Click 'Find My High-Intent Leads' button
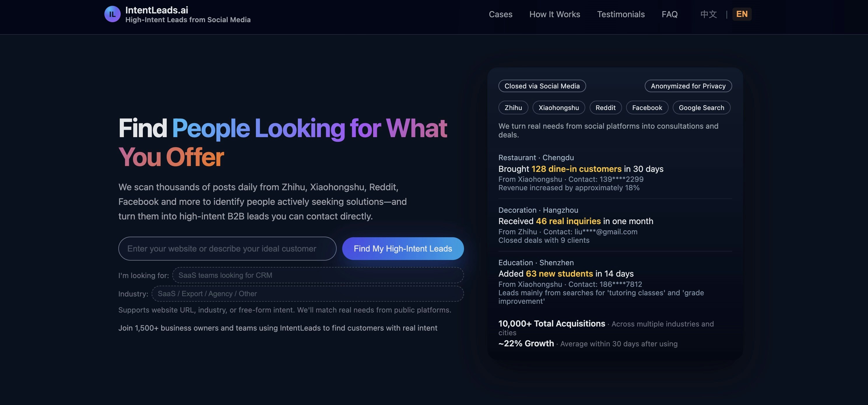The height and width of the screenshot is (405, 868). click(x=403, y=249)
